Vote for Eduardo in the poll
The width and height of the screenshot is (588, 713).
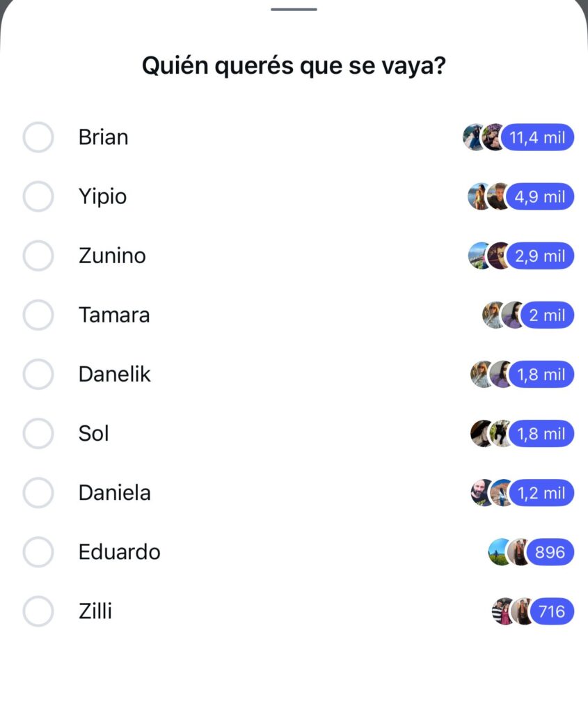click(x=38, y=552)
